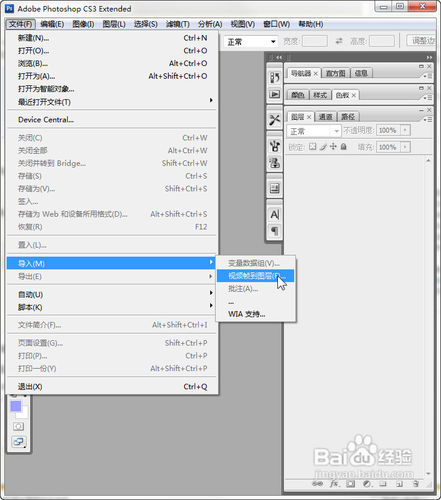Expand the 脚本(K) submenu
This screenshot has height=500, width=441.
[x=112, y=307]
